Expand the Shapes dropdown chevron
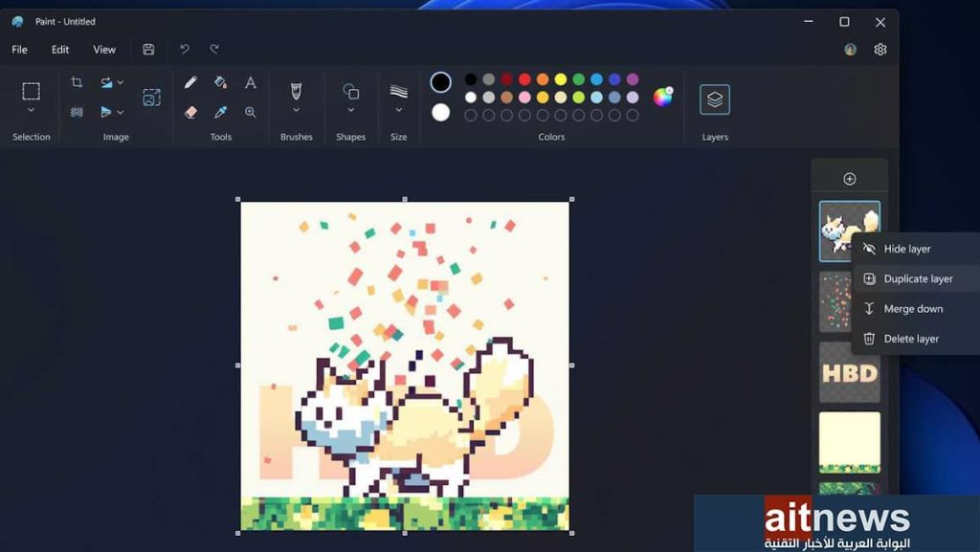Screen dimensions: 980x552 pos(350,111)
